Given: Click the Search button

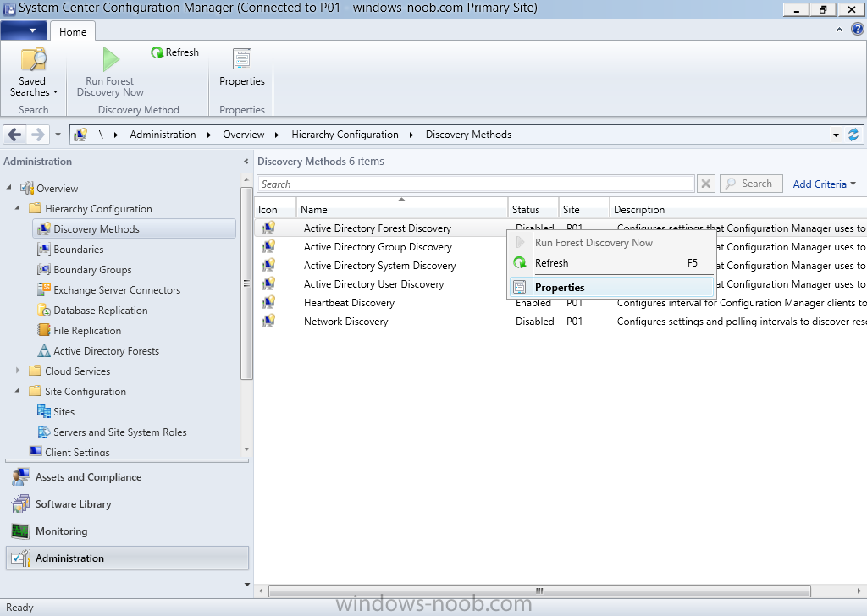Looking at the screenshot, I should tap(751, 184).
